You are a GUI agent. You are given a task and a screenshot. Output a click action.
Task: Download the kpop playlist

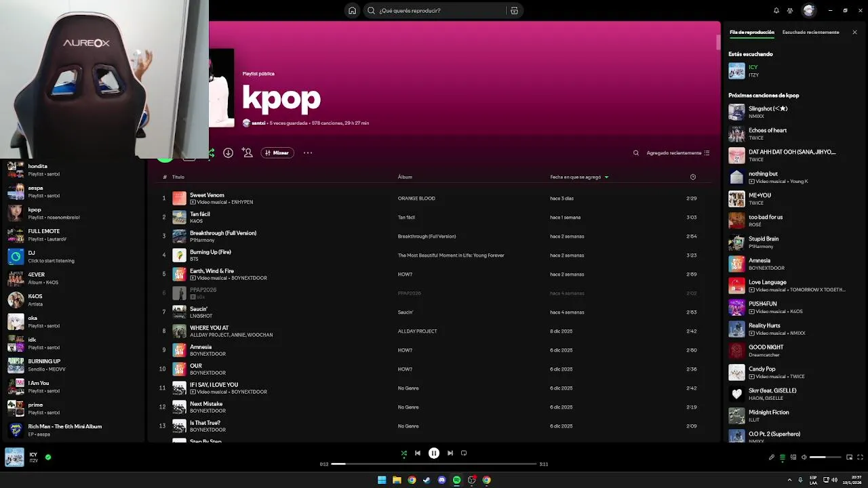228,152
